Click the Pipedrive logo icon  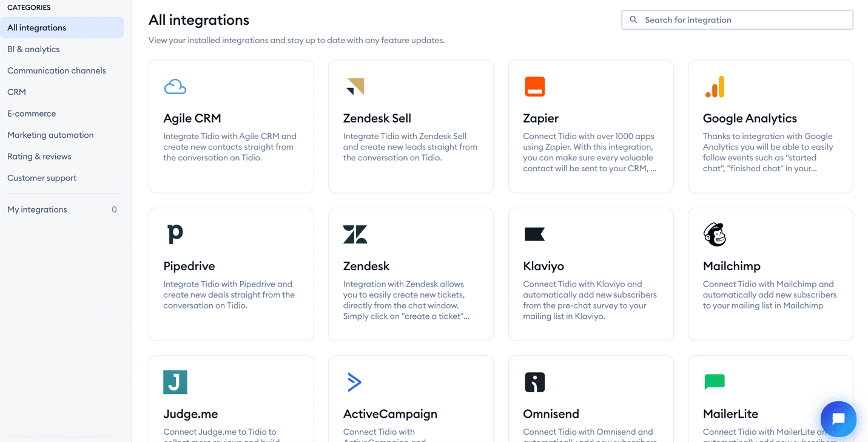175,234
